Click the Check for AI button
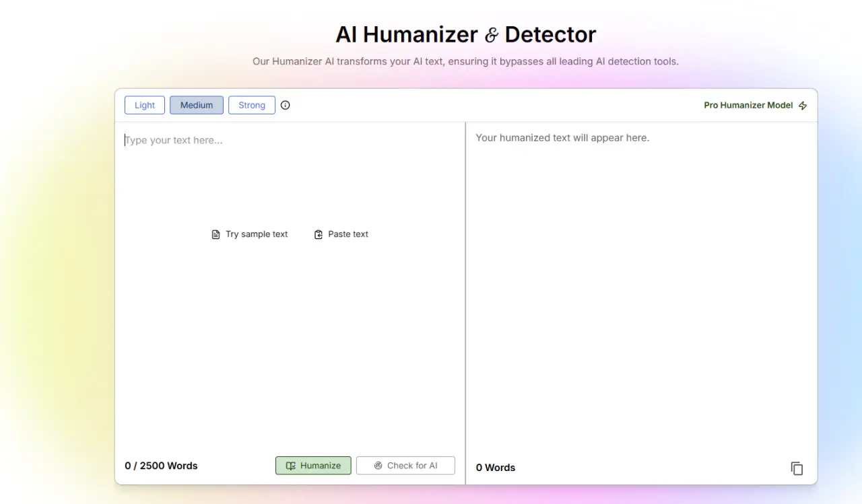The height and width of the screenshot is (504, 862). [x=405, y=466]
